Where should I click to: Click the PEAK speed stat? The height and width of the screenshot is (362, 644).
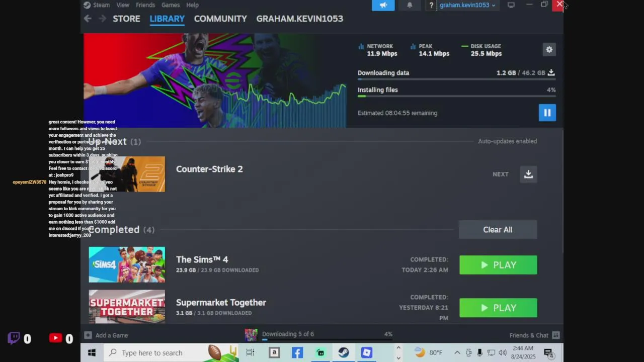tap(430, 50)
